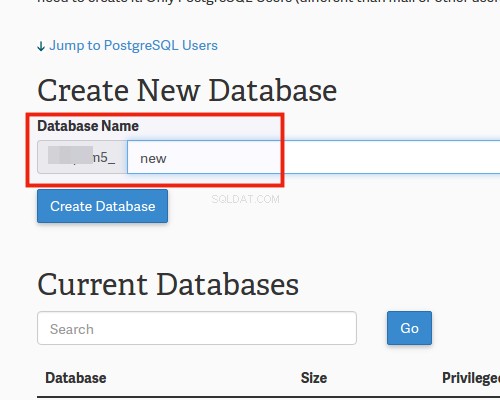Place cursor right after the word 'new'
The image size is (500, 400).
tap(167, 159)
